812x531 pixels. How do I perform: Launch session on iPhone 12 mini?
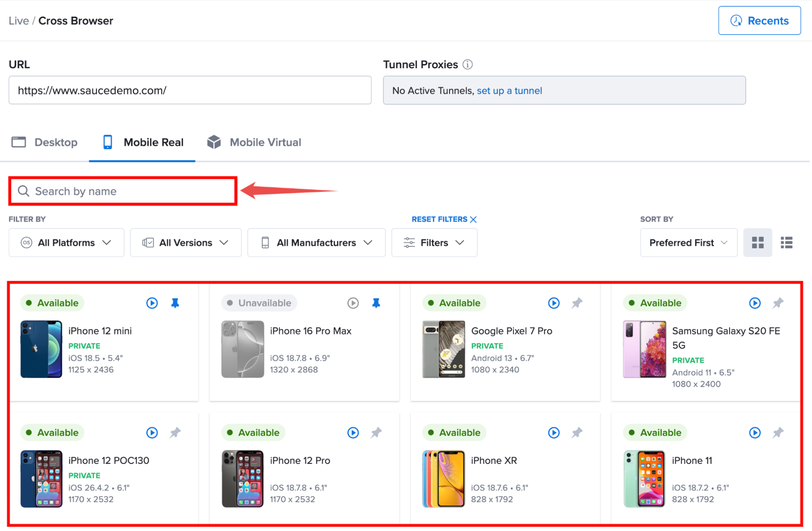[152, 303]
